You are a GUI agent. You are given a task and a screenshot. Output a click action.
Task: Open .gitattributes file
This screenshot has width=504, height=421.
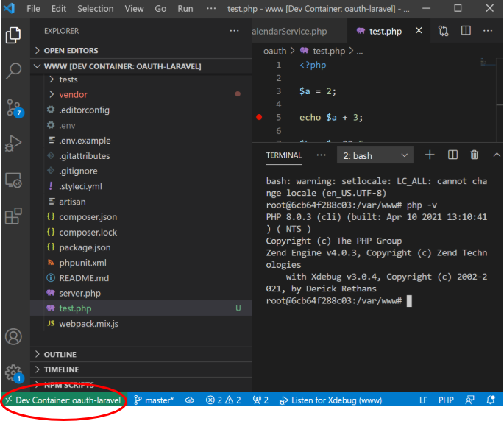point(141,155)
